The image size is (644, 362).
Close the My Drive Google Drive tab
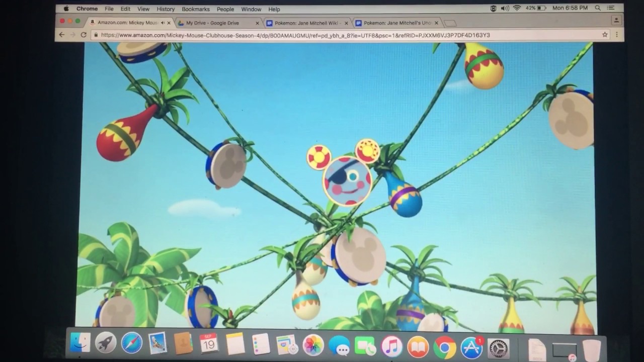[258, 23]
